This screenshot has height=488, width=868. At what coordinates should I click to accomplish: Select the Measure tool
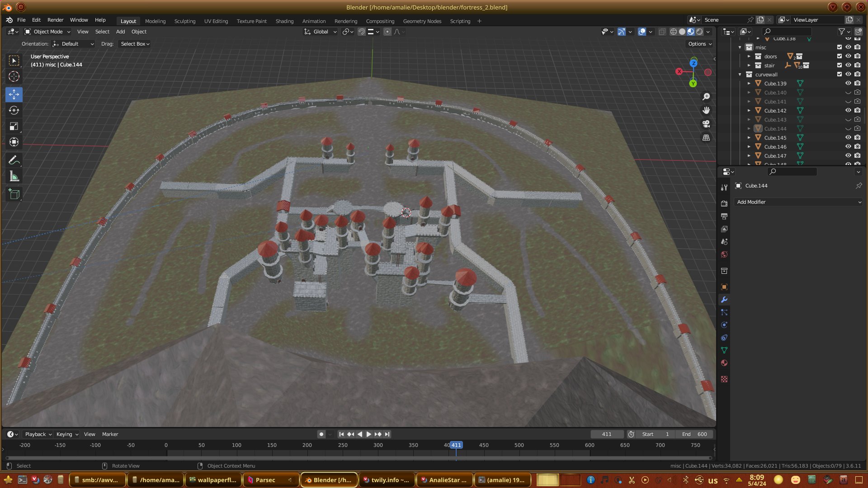pyautogui.click(x=14, y=177)
